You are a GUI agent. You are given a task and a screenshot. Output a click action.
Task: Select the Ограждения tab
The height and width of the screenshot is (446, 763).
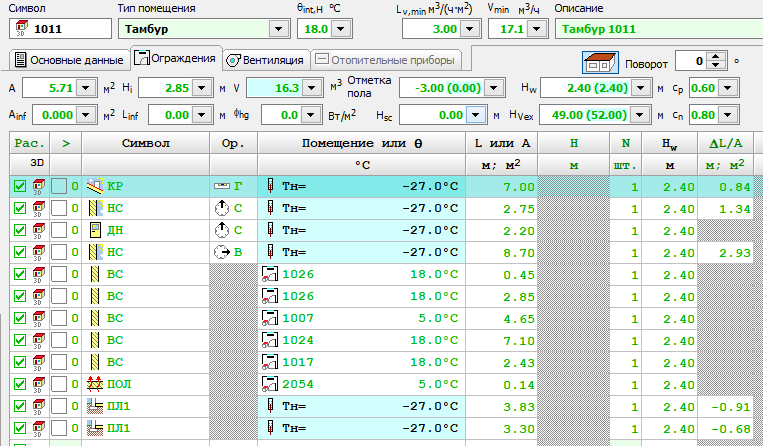[175, 58]
